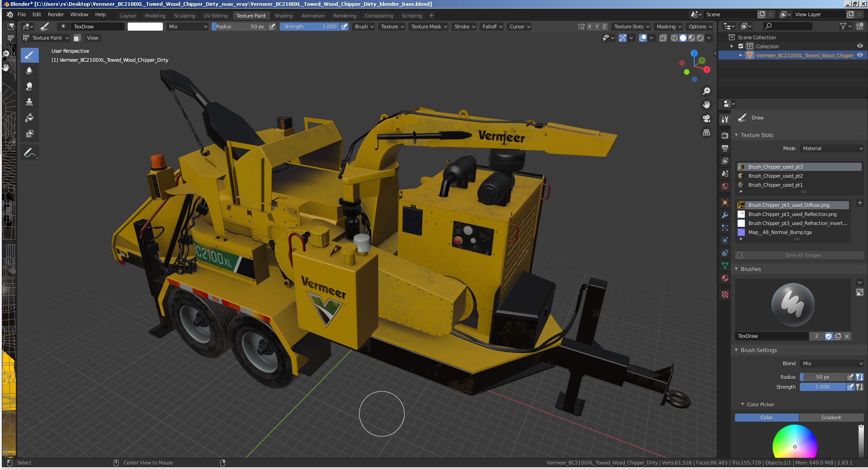Toggle the camera view icon
The height and width of the screenshot is (469, 868).
(706, 119)
